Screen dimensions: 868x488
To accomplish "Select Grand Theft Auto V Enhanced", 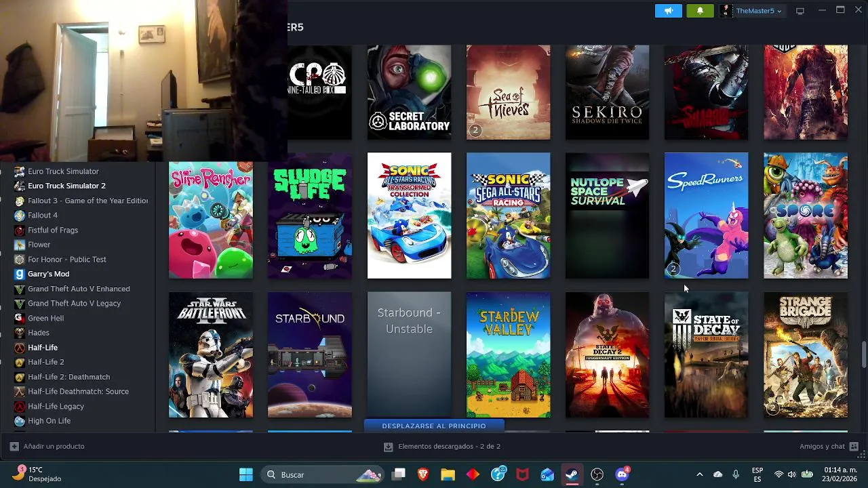I will [x=79, y=289].
